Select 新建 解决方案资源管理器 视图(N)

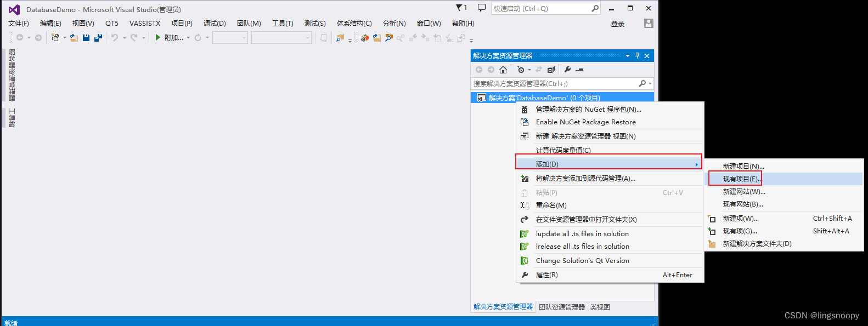[x=610, y=136]
